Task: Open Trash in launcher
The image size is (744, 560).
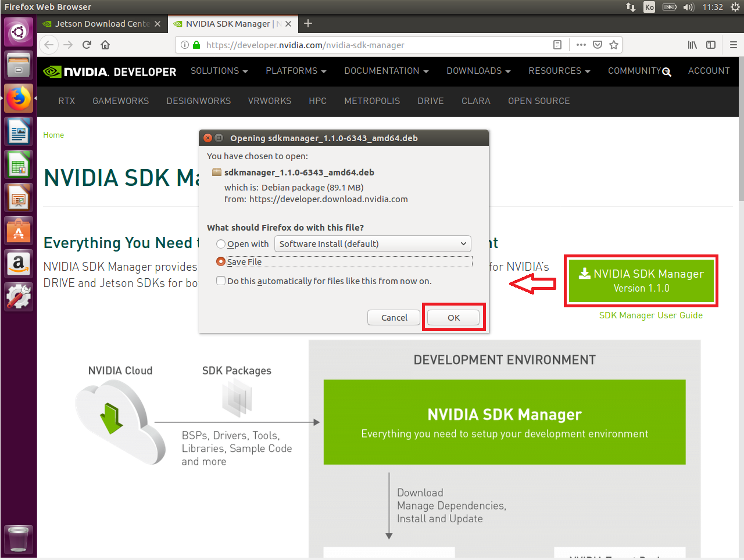Action: tap(19, 539)
